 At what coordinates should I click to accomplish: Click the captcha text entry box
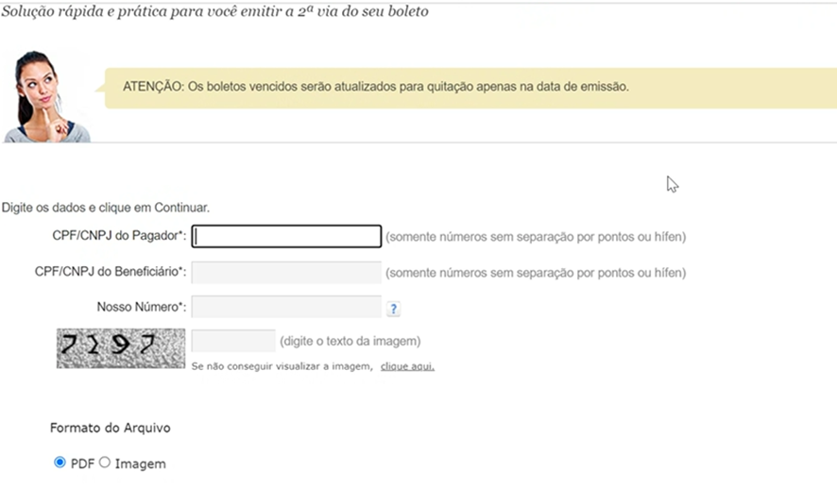(x=233, y=341)
